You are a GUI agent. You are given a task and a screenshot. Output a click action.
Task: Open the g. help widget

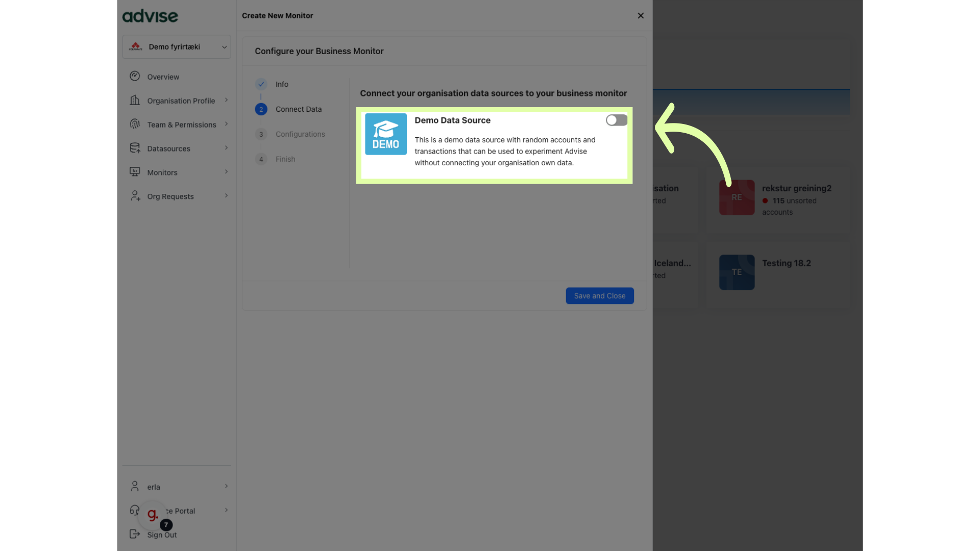153,515
